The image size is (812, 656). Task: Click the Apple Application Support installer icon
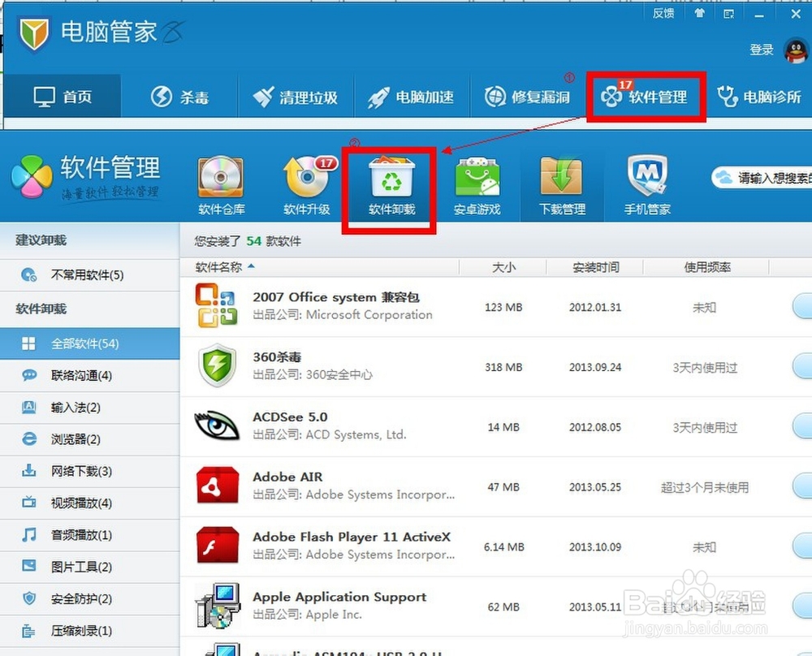click(x=218, y=606)
